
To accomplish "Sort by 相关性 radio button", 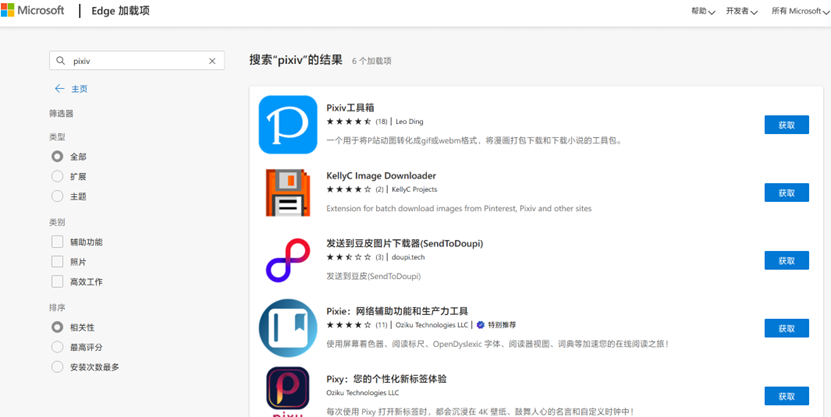I will (57, 327).
